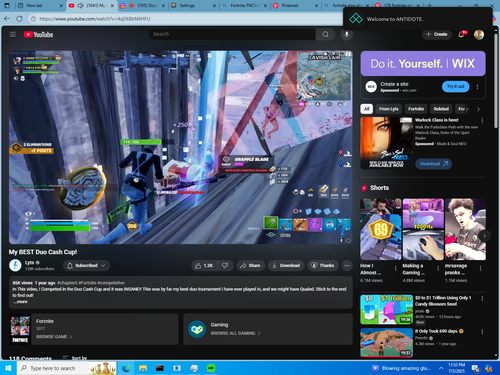Click the Thanks button
The width and height of the screenshot is (500, 375).
click(x=323, y=265)
